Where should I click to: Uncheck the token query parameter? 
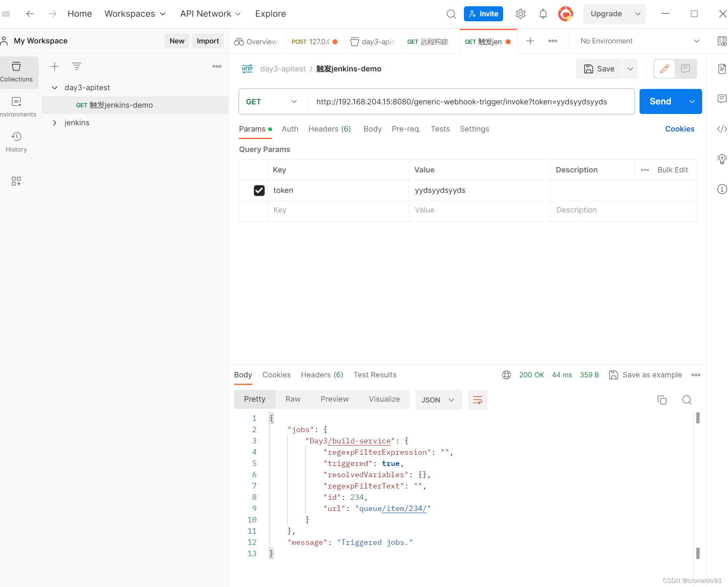pyautogui.click(x=259, y=190)
